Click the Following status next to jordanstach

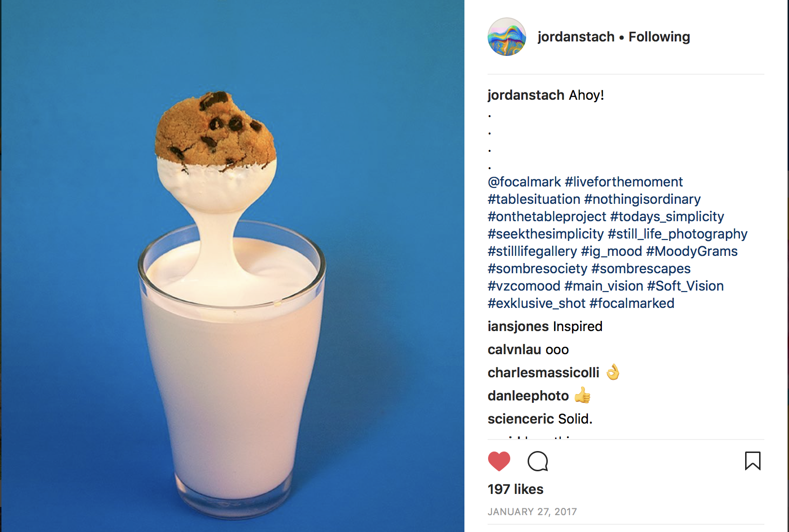click(x=659, y=37)
